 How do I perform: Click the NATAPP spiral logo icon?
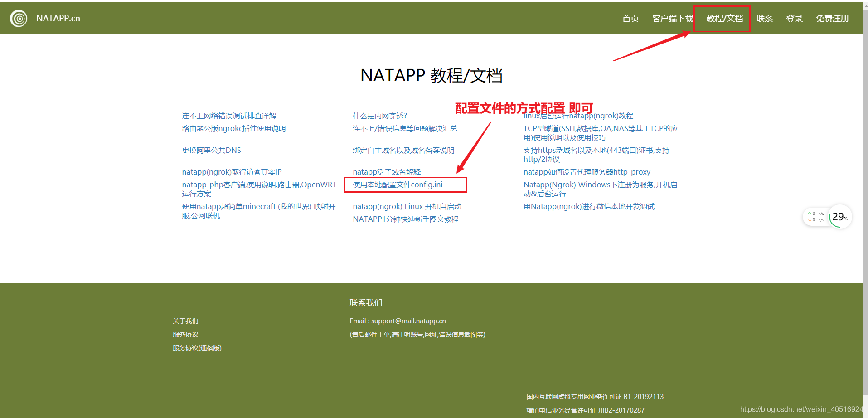(x=19, y=19)
